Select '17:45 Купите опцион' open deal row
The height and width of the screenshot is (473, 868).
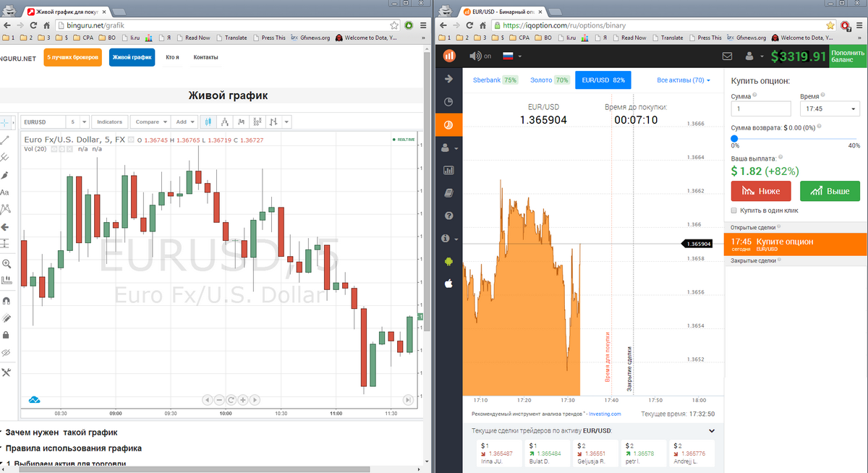796,244
